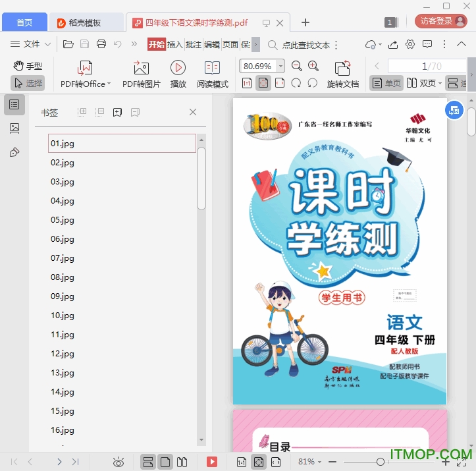This screenshot has width=476, height=471.
Task: Select fit page icon in ribbon
Action: [263, 83]
